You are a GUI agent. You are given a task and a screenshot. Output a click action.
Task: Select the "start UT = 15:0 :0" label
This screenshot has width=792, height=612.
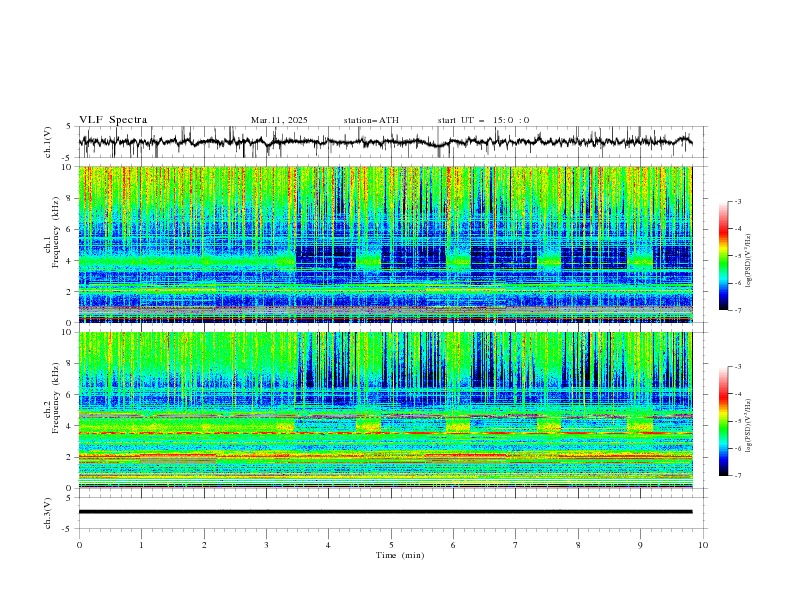(x=483, y=120)
